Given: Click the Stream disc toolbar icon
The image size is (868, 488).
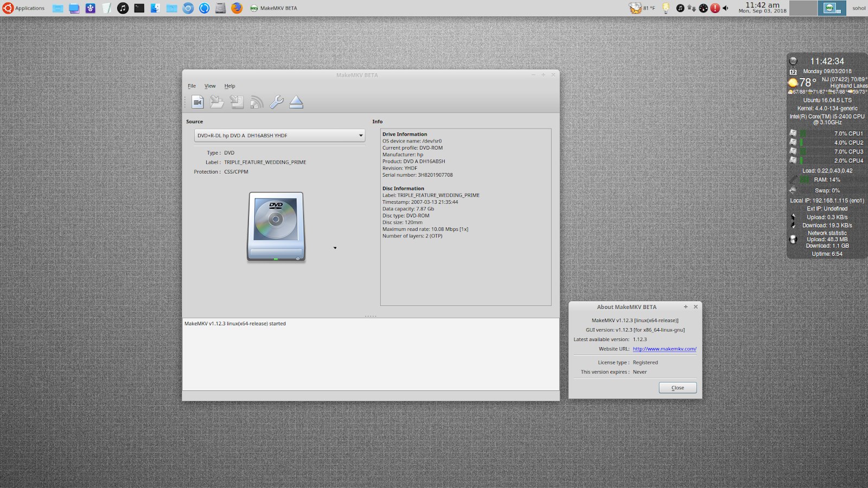Looking at the screenshot, I should click(x=257, y=102).
